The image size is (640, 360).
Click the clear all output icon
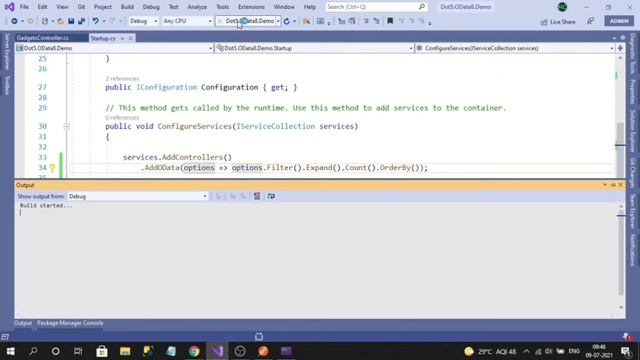(257, 196)
